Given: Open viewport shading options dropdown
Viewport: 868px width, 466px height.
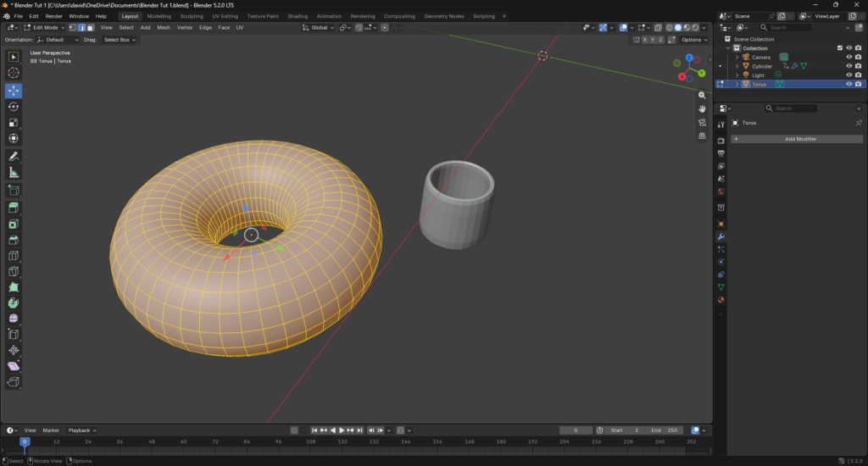Looking at the screenshot, I should pos(704,28).
